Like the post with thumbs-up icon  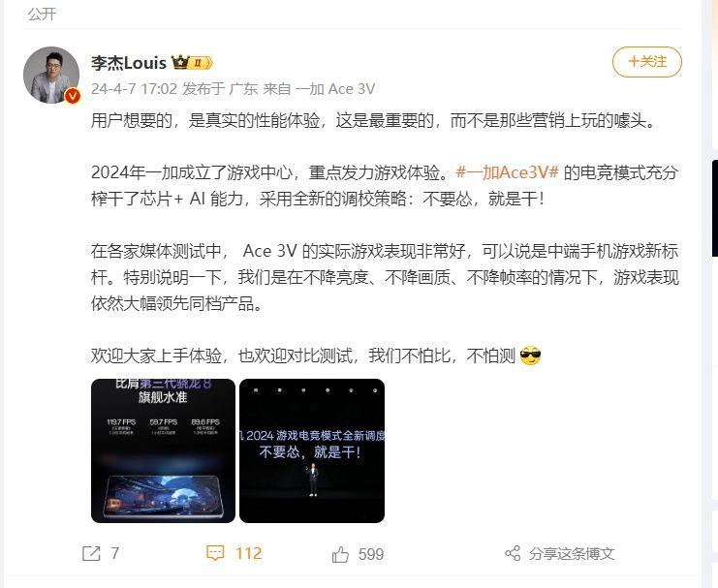pyautogui.click(x=341, y=554)
